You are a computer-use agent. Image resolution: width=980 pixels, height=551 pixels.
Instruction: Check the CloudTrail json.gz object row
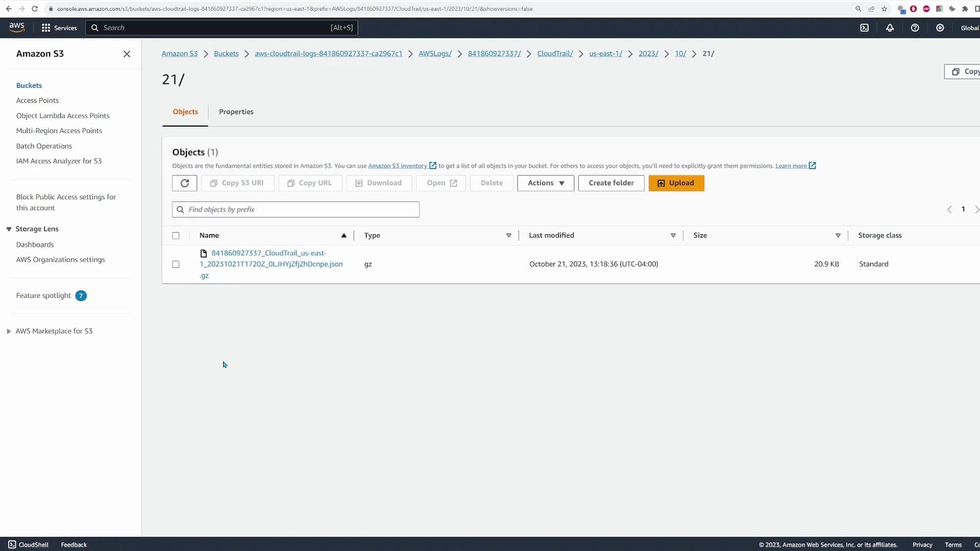[x=176, y=264]
